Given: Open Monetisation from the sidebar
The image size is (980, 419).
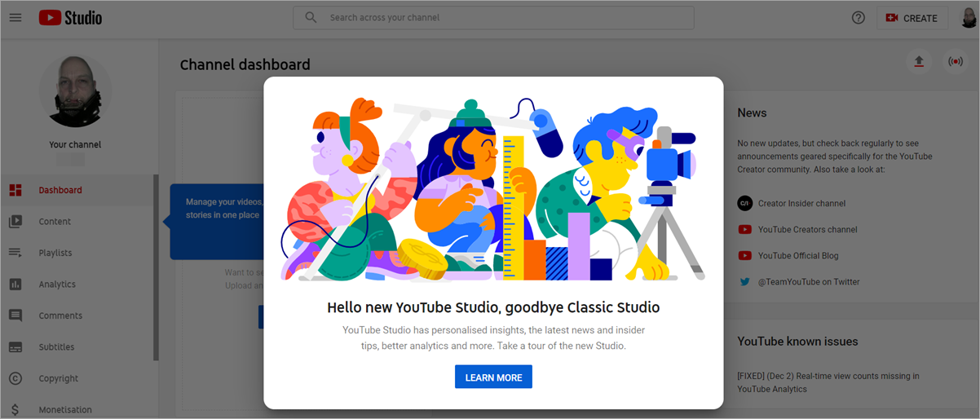Looking at the screenshot, I should point(65,409).
